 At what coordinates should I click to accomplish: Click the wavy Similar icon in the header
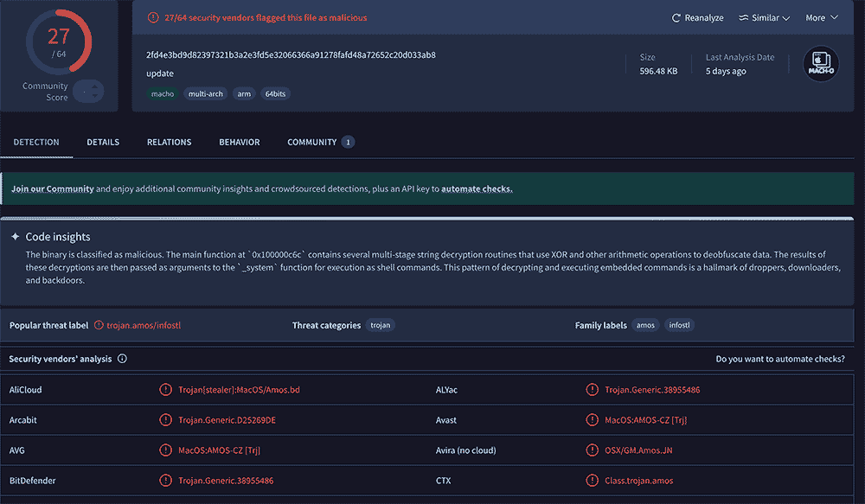click(x=743, y=18)
